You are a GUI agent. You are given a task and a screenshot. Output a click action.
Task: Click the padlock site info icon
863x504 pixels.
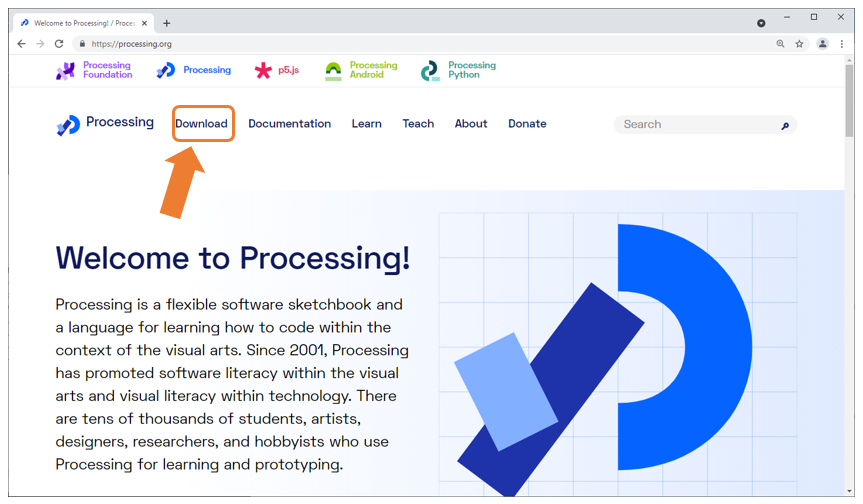tap(82, 43)
